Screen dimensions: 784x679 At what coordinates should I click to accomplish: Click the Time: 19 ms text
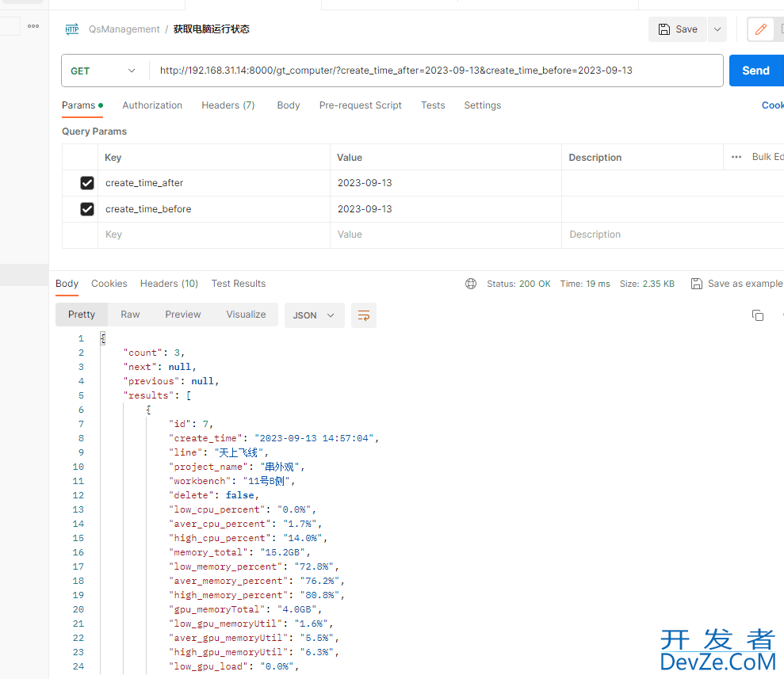[x=585, y=284]
